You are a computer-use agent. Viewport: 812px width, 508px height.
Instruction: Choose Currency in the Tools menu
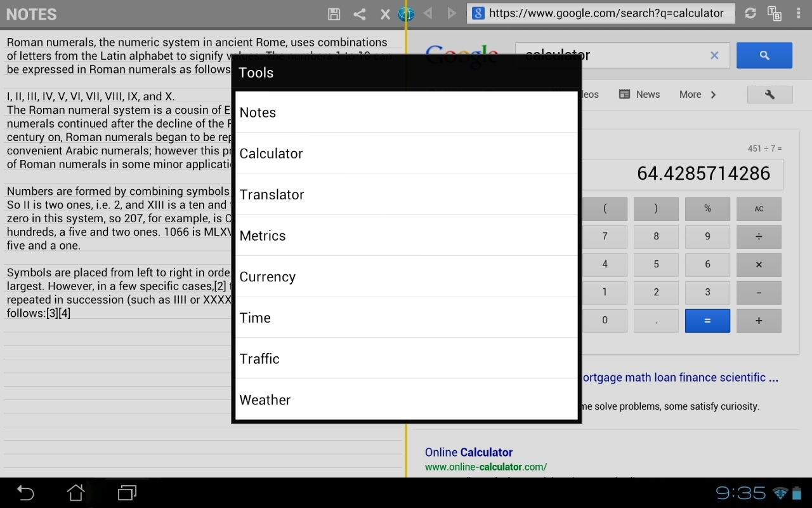pos(267,276)
